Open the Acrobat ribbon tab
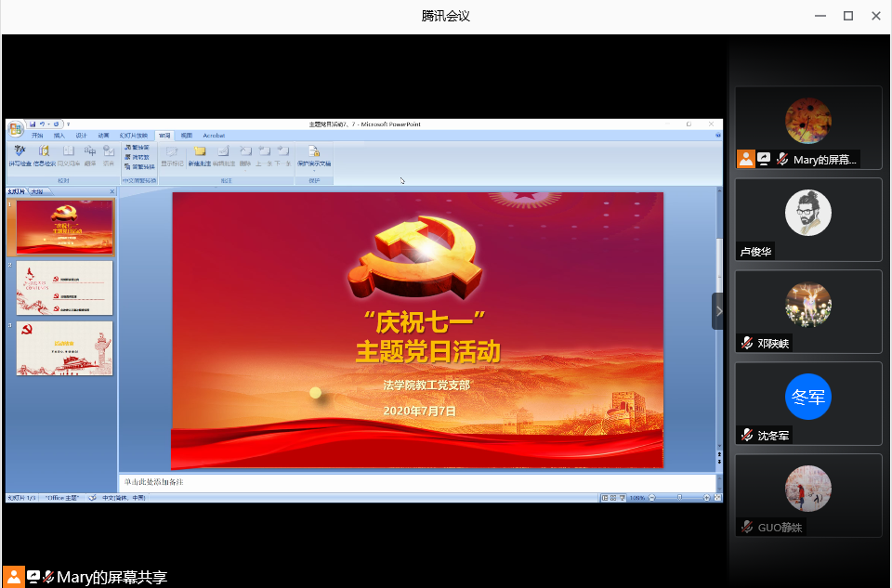 [214, 136]
